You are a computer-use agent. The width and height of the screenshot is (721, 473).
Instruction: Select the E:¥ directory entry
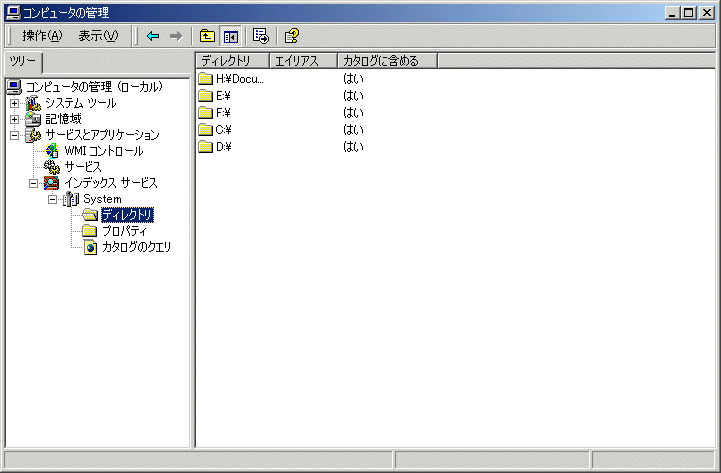[x=223, y=96]
